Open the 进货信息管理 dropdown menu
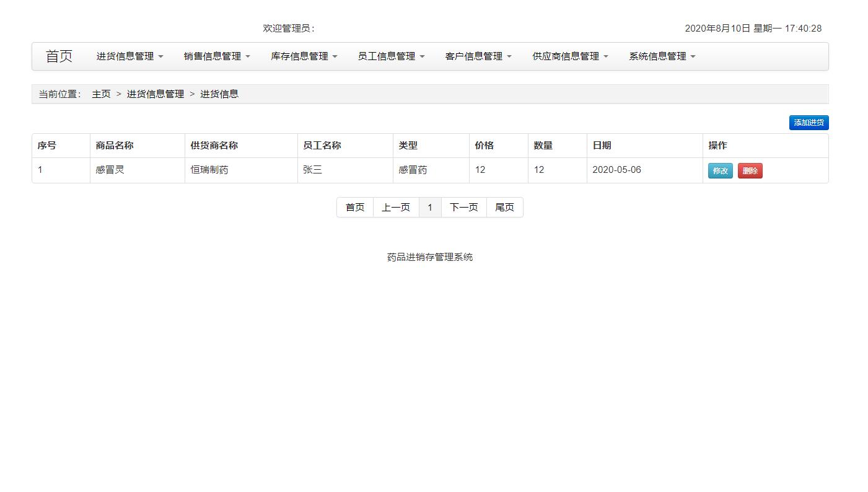868x492 pixels. point(128,55)
